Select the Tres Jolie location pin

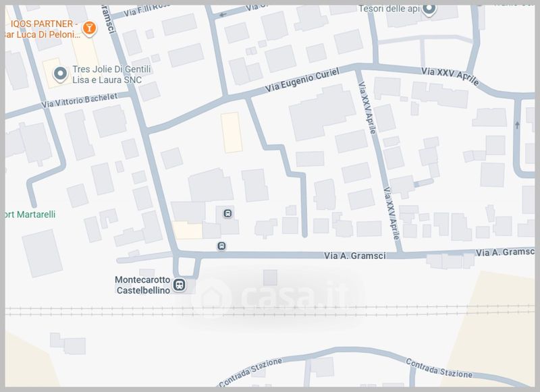point(60,74)
